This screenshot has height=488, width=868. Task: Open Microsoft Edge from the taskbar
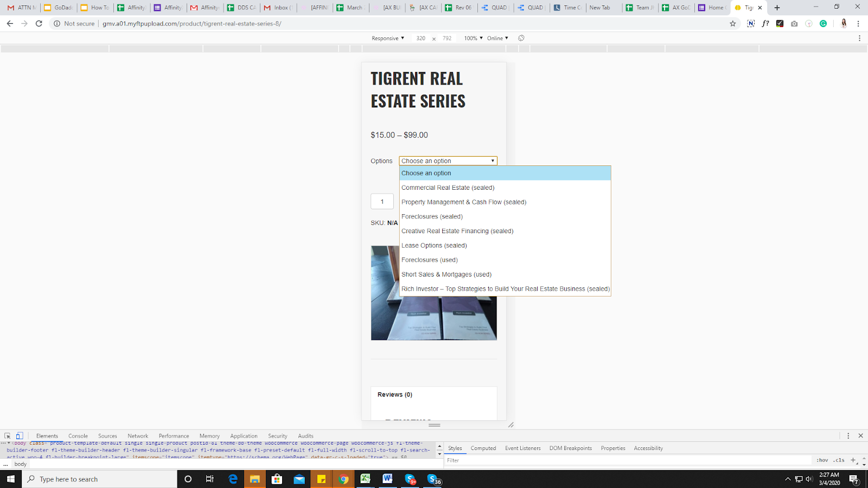point(233,479)
